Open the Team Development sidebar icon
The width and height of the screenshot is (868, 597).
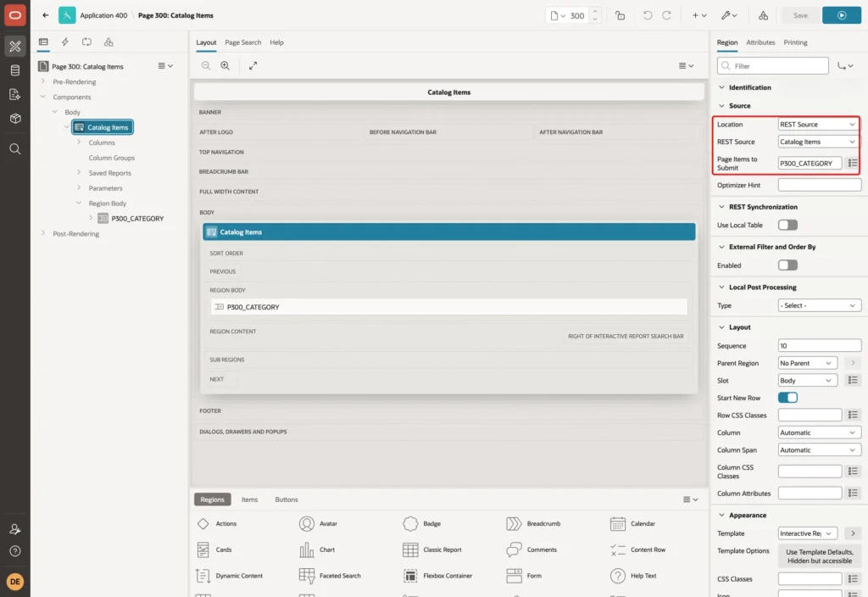tap(15, 94)
